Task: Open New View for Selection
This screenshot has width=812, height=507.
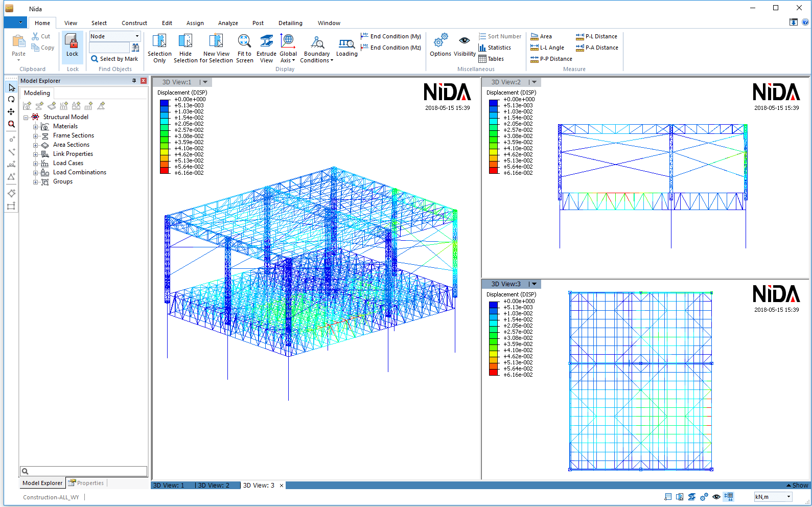Action: tap(216, 49)
